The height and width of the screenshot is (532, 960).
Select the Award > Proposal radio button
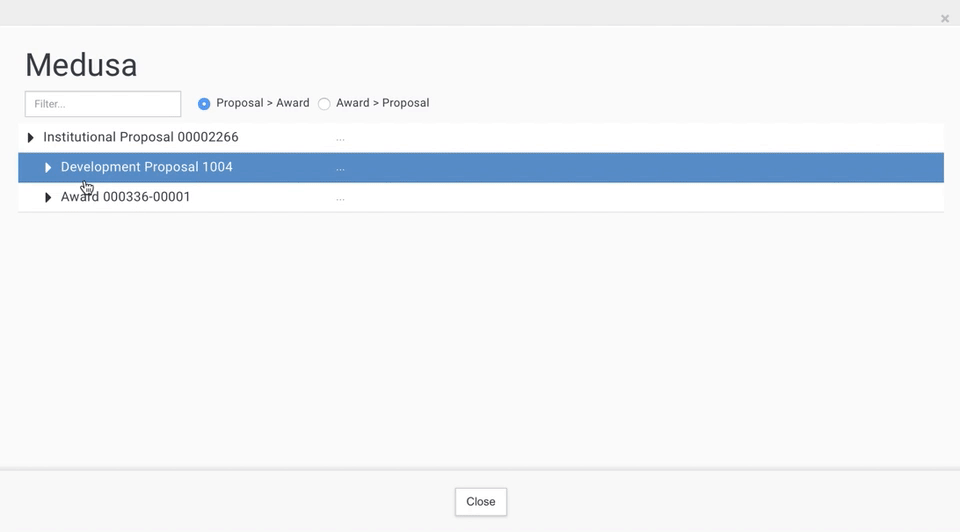point(324,104)
